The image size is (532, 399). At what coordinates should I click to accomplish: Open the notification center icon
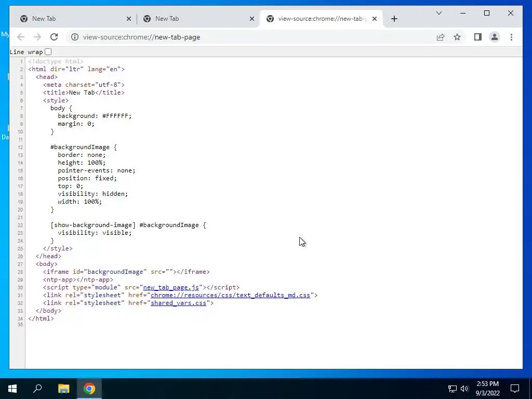click(x=515, y=389)
